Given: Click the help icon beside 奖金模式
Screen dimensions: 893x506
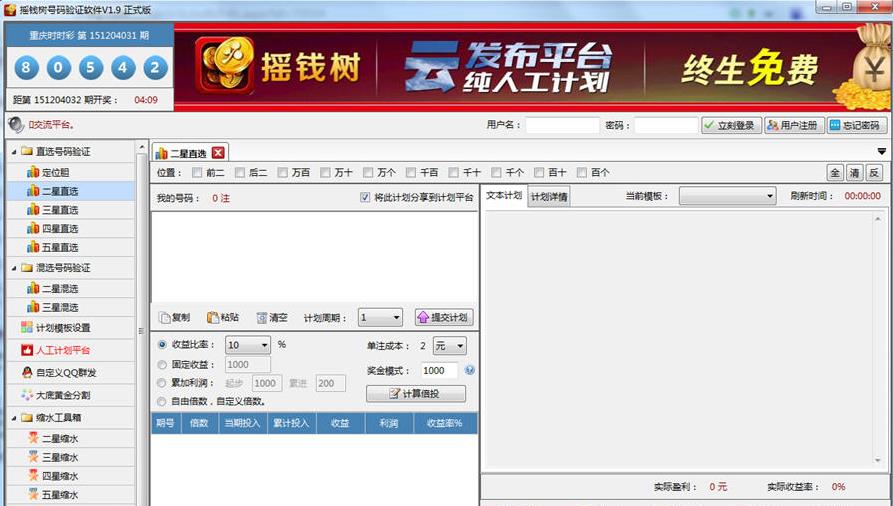Looking at the screenshot, I should pos(470,370).
